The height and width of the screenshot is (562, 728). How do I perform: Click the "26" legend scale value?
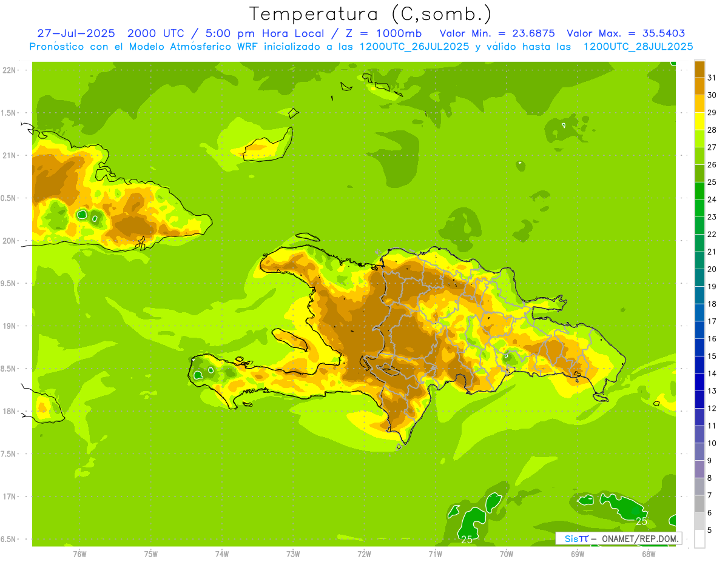point(712,165)
